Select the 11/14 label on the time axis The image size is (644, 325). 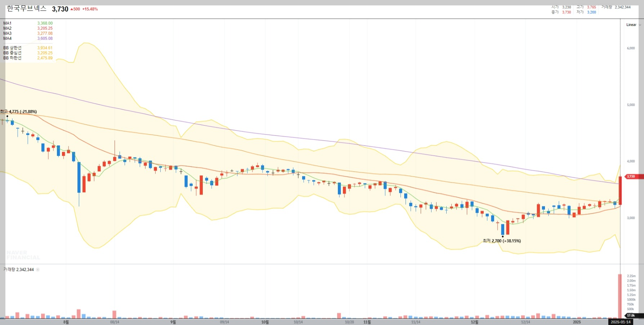pyautogui.click(x=416, y=322)
